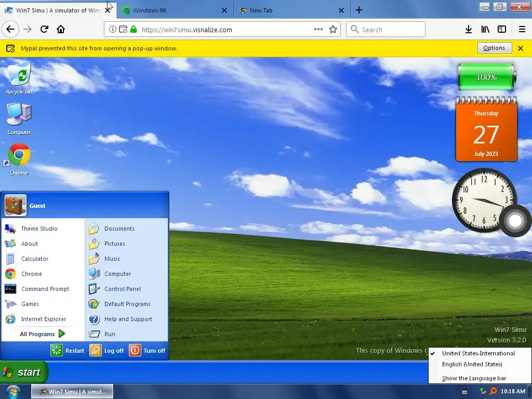Open a new browser tab with plus
532x399 pixels.
(358, 10)
